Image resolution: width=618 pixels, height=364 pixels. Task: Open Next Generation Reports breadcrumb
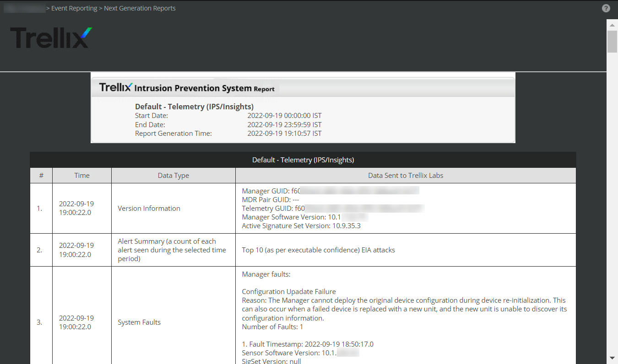140,8
